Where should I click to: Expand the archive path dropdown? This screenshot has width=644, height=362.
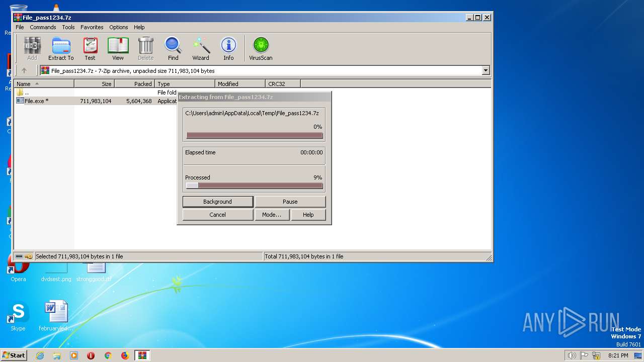[x=486, y=71]
